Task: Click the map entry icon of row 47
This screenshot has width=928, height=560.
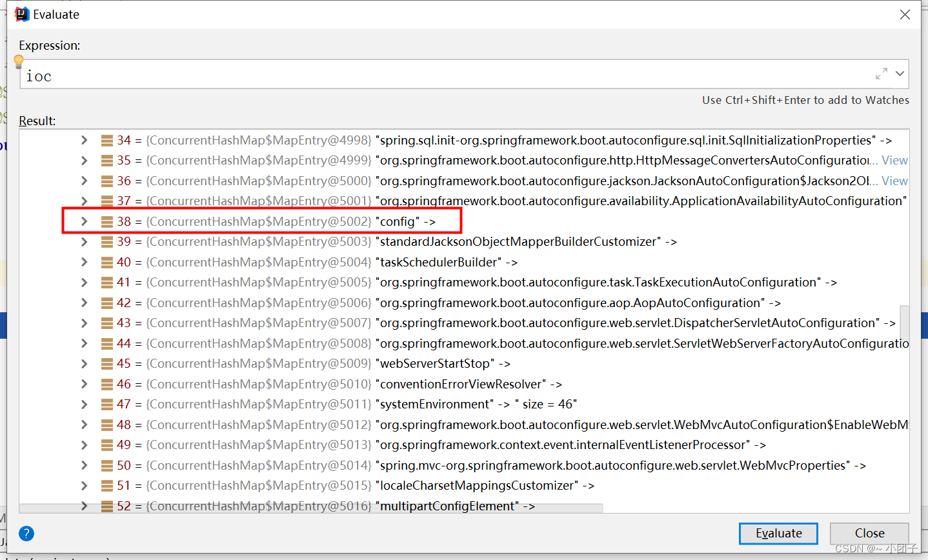Action: click(107, 404)
